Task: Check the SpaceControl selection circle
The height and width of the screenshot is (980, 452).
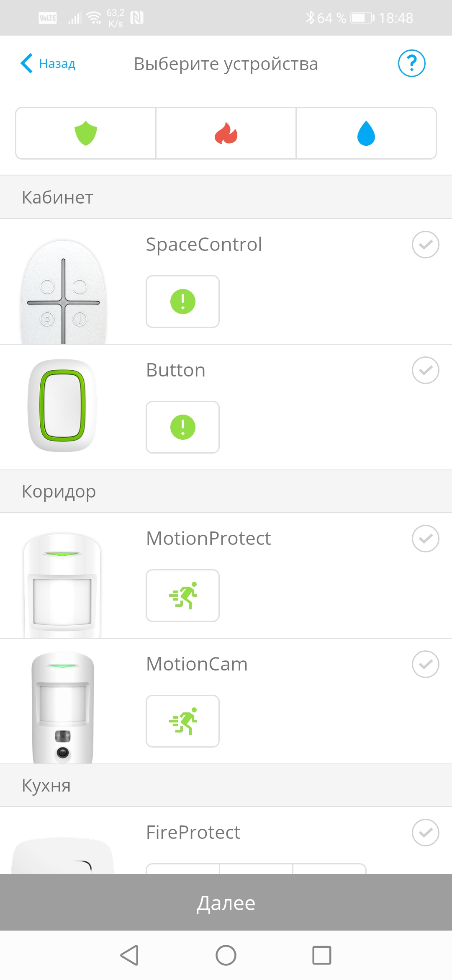Action: [425, 245]
